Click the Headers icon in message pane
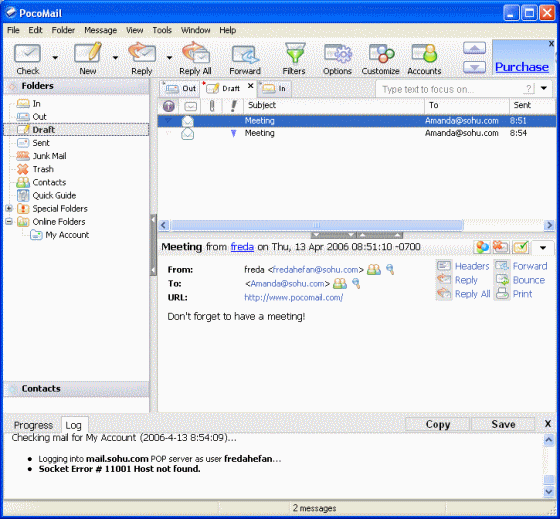Image resolution: width=560 pixels, height=519 pixels. (x=444, y=266)
